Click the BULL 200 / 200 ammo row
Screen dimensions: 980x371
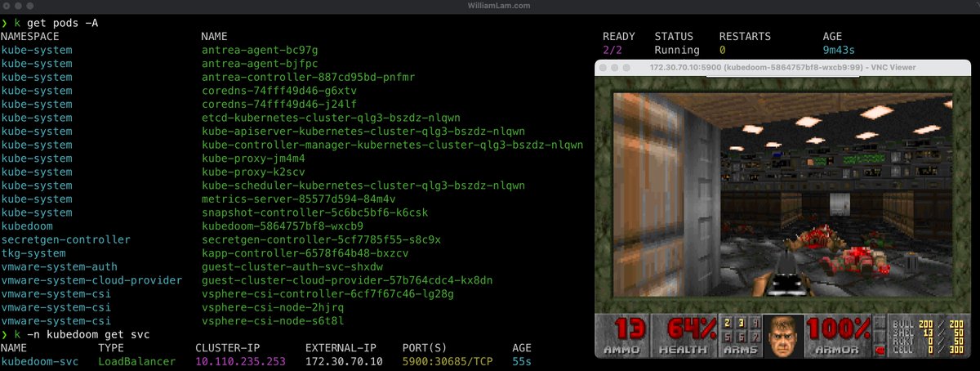coord(928,324)
